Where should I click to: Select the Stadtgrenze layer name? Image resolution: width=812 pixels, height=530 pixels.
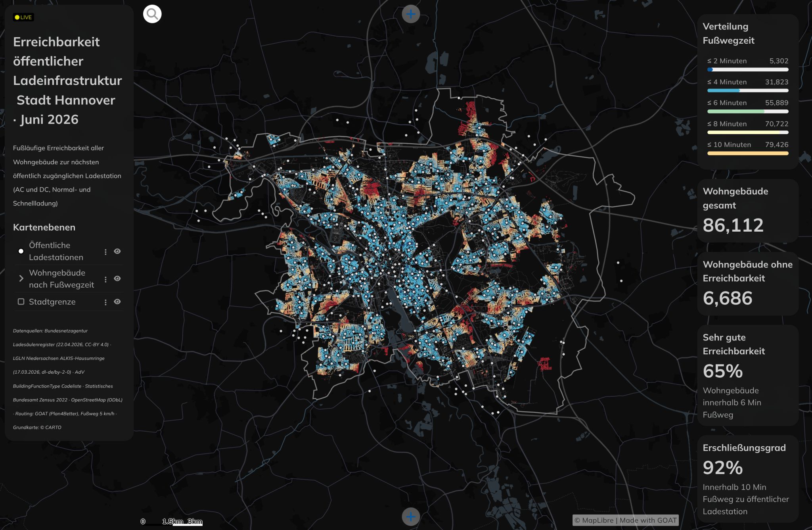52,301
